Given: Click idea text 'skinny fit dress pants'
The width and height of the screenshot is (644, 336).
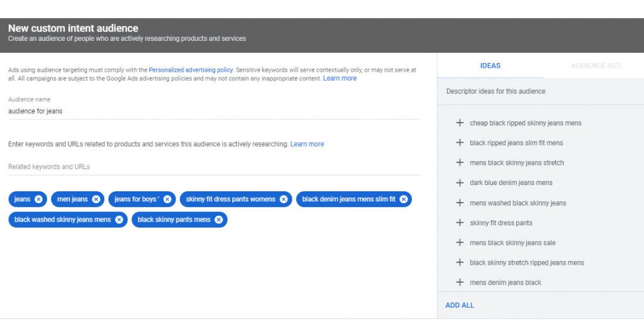Looking at the screenshot, I should pos(501,223).
